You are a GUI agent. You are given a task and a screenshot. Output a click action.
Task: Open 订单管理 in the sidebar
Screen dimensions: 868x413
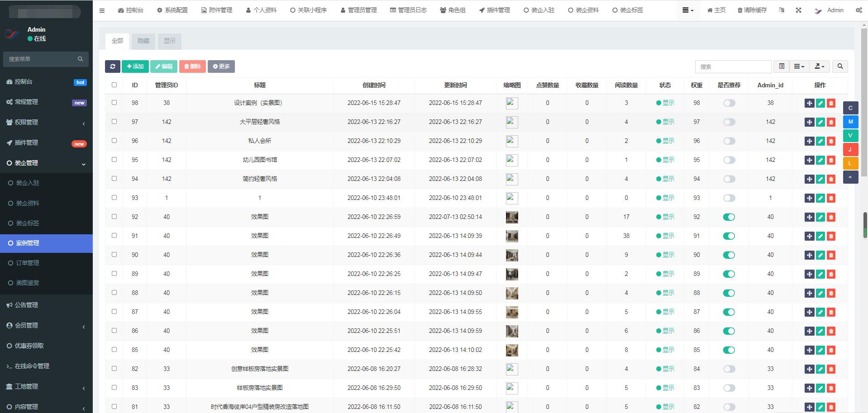tap(28, 263)
